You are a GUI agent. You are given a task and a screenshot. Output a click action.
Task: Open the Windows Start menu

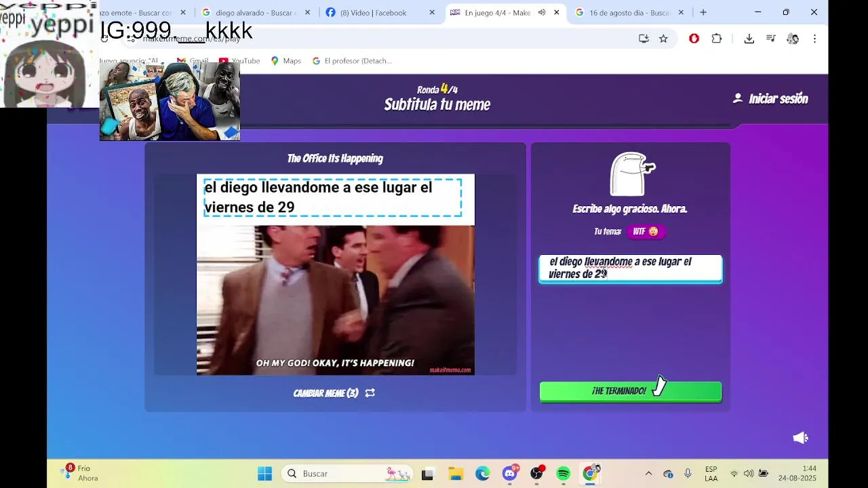pos(265,474)
